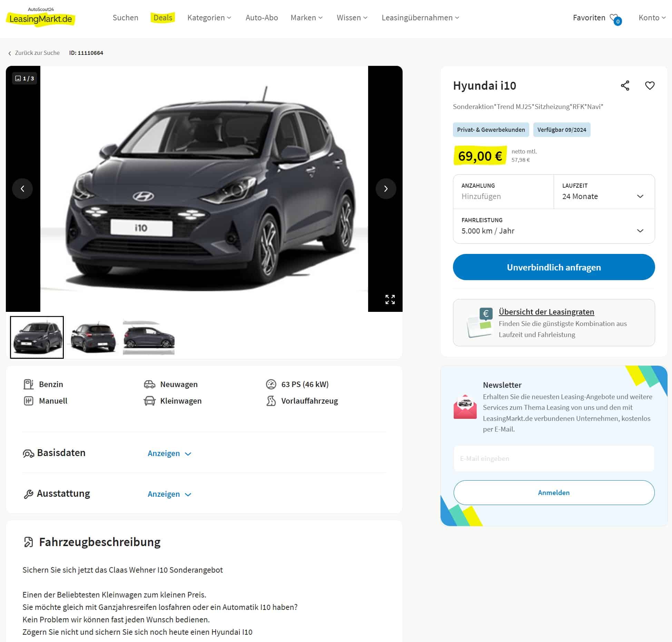Screen dimensions: 672x642
Task: Click the share icon next to Hyundai i10
Action: 625,86
